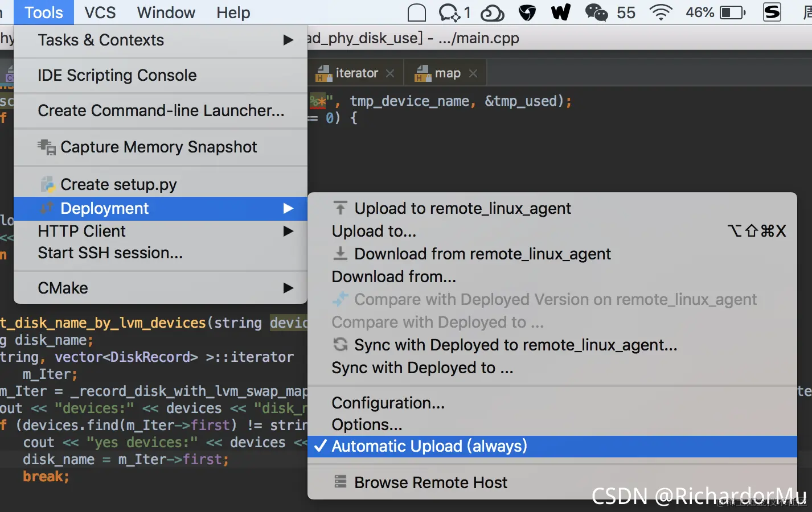Click the Sync with Deployed refresh icon
This screenshot has height=512, width=812.
340,345
